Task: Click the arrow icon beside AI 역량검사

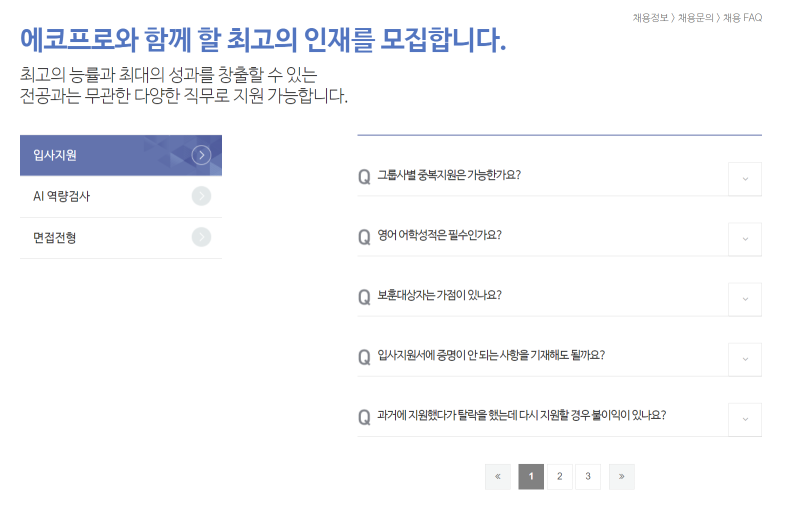Action: tap(202, 196)
